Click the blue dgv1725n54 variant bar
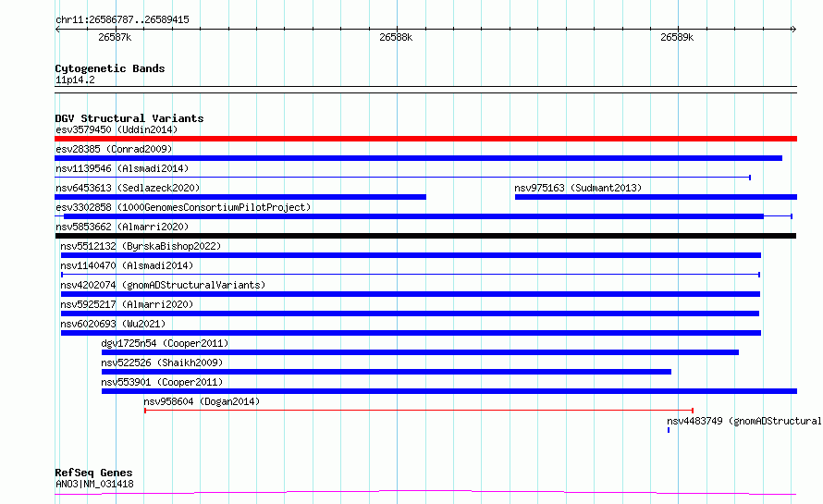 tap(420, 352)
